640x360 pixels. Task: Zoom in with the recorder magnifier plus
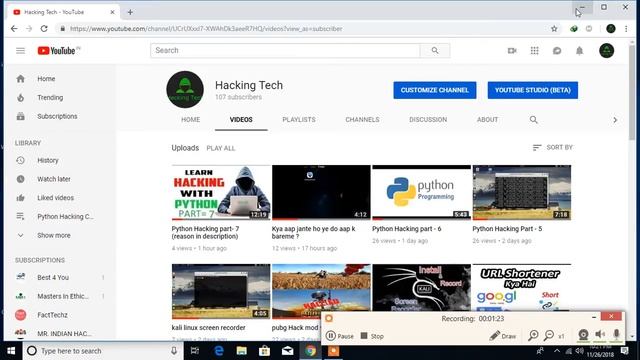click(533, 336)
